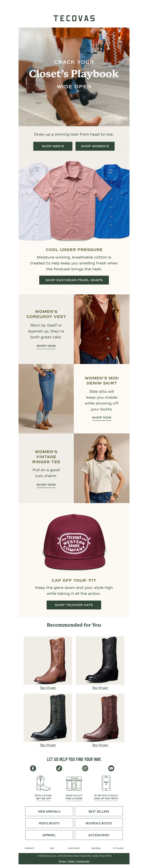The width and height of the screenshot is (148, 868).
Task: Open the New Arrivals menu box
Action: tap(49, 811)
